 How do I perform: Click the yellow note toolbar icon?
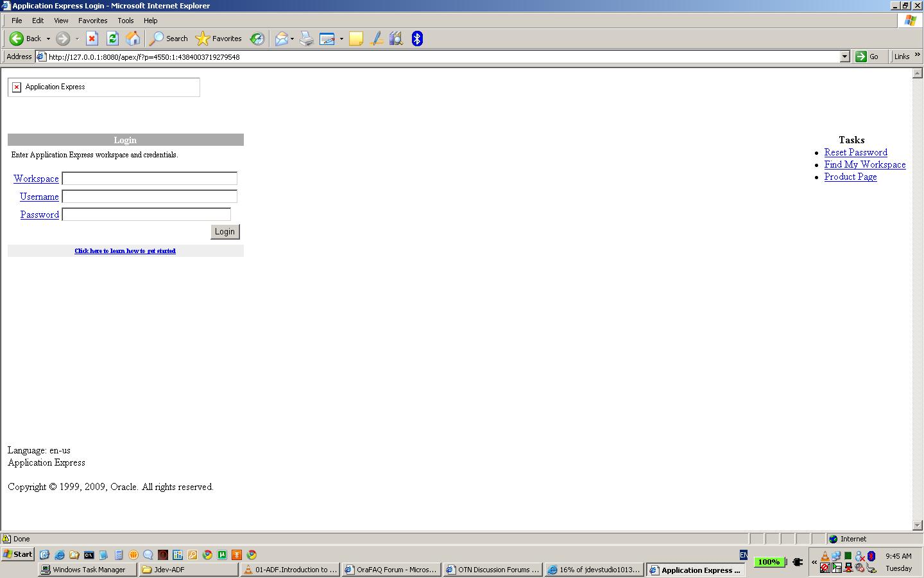[x=356, y=39]
